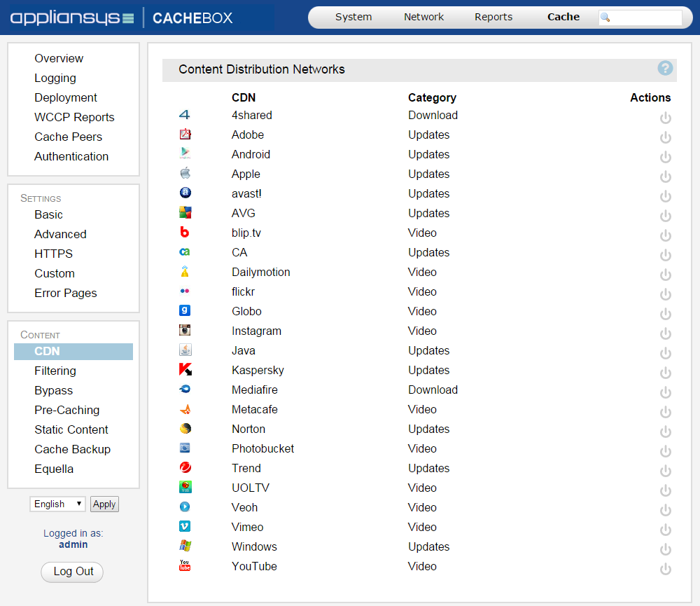This screenshot has height=606, width=700.
Task: Open Static Content sidebar link
Action: [71, 429]
